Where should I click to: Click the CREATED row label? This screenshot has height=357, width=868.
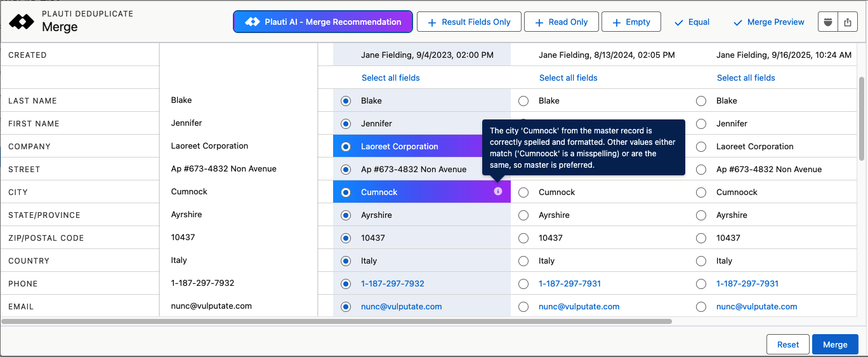27,55
